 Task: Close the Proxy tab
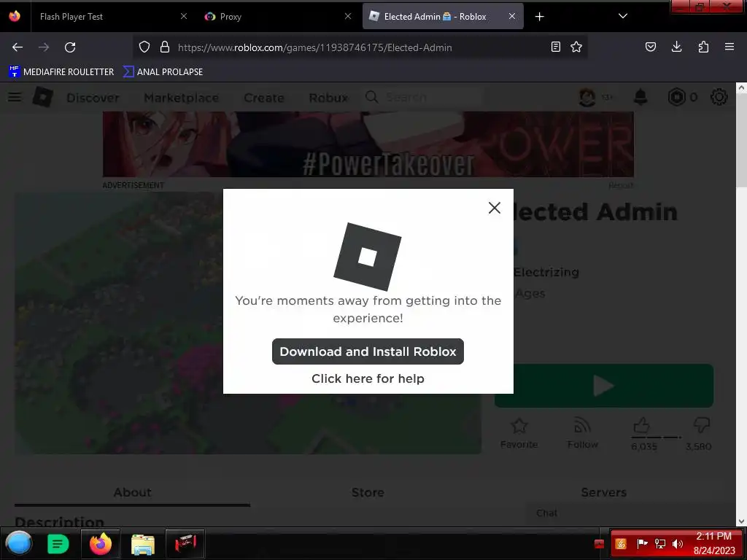(x=348, y=16)
